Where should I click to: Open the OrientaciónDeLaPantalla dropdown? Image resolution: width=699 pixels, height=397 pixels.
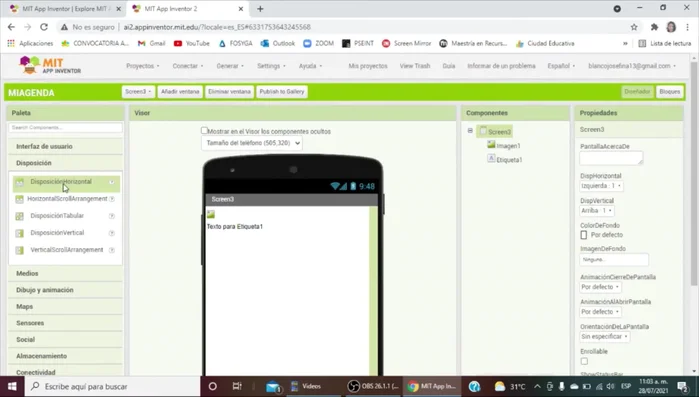604,337
